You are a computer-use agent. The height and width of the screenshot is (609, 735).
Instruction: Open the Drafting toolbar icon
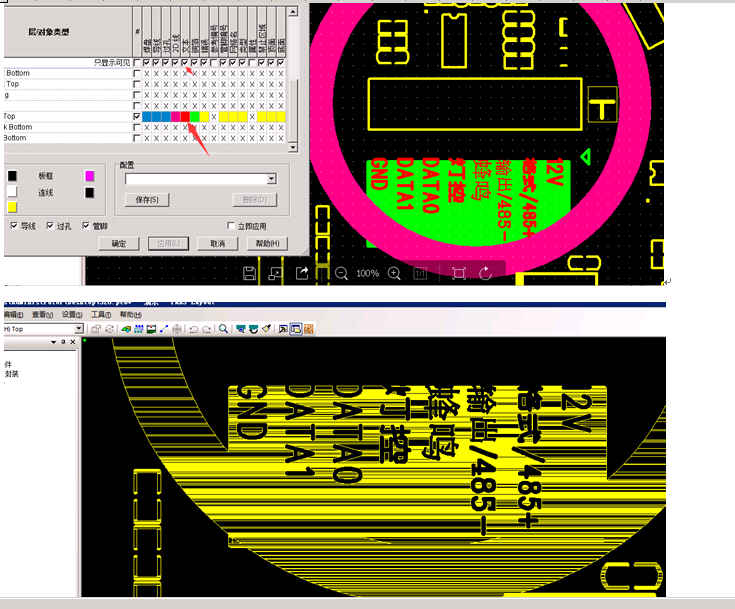126,329
